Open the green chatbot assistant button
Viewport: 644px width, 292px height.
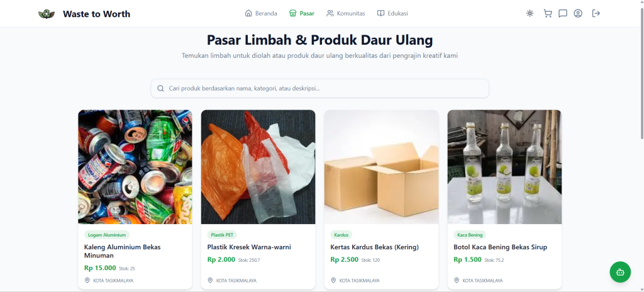[620, 272]
